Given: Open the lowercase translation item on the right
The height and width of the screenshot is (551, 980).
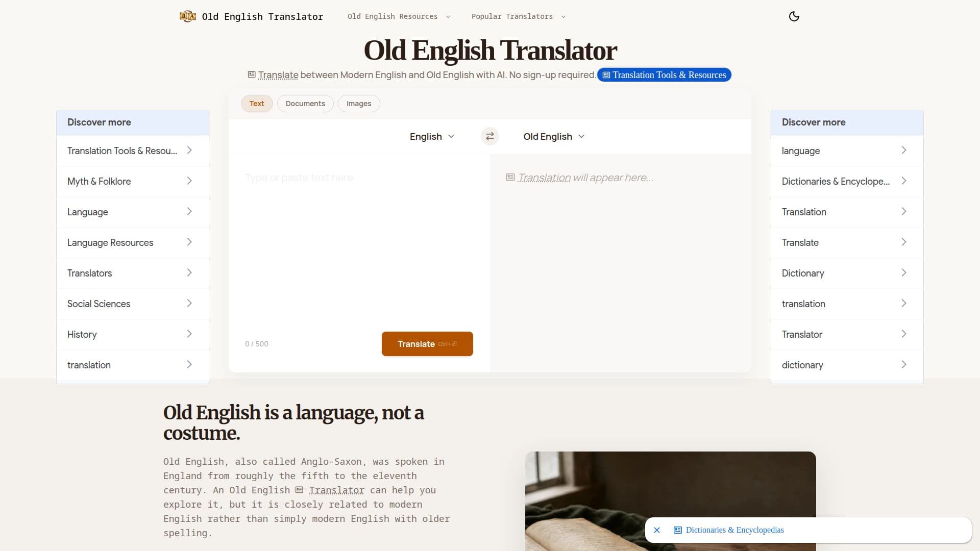Looking at the screenshot, I should click(847, 304).
